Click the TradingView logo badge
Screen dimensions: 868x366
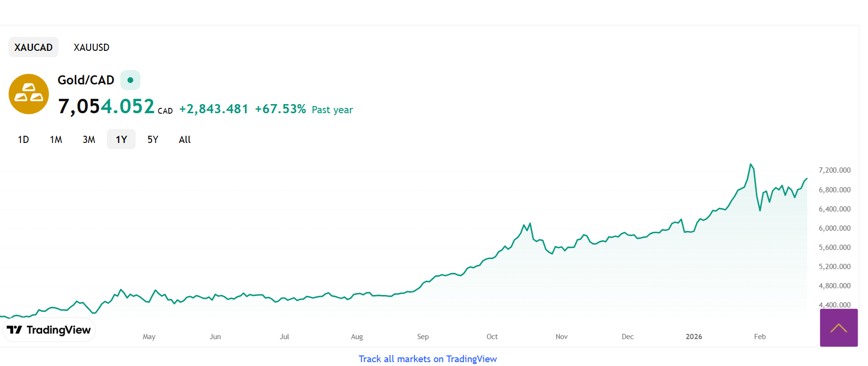[49, 330]
